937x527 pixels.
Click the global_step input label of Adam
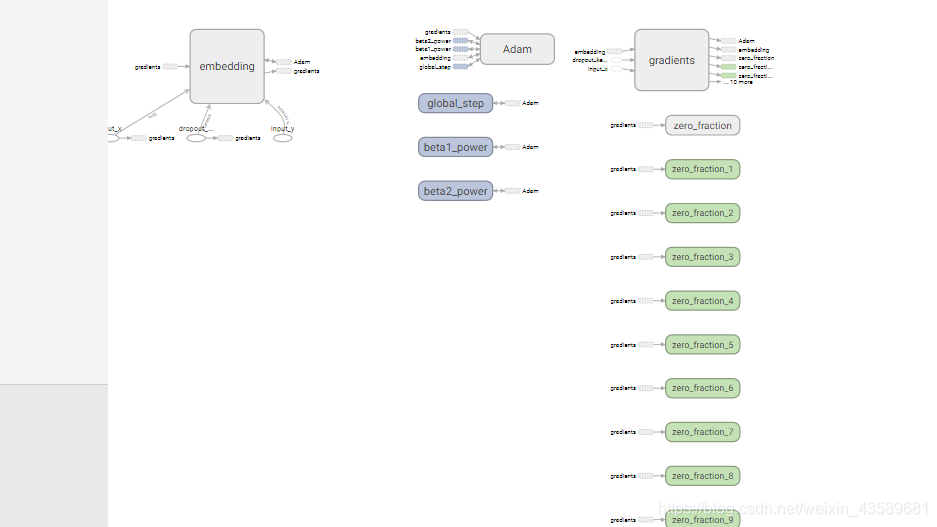coord(435,67)
